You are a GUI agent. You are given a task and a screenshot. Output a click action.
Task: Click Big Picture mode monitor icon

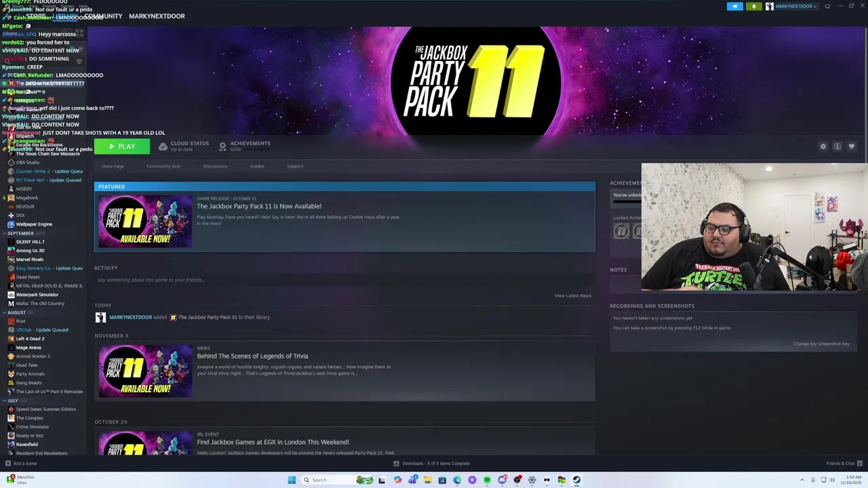pos(827,6)
